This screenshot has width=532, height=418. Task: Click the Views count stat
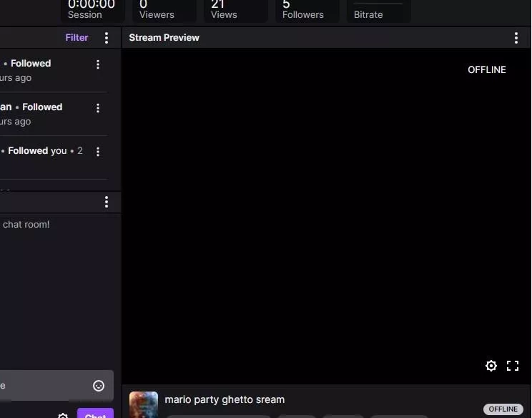(x=235, y=10)
